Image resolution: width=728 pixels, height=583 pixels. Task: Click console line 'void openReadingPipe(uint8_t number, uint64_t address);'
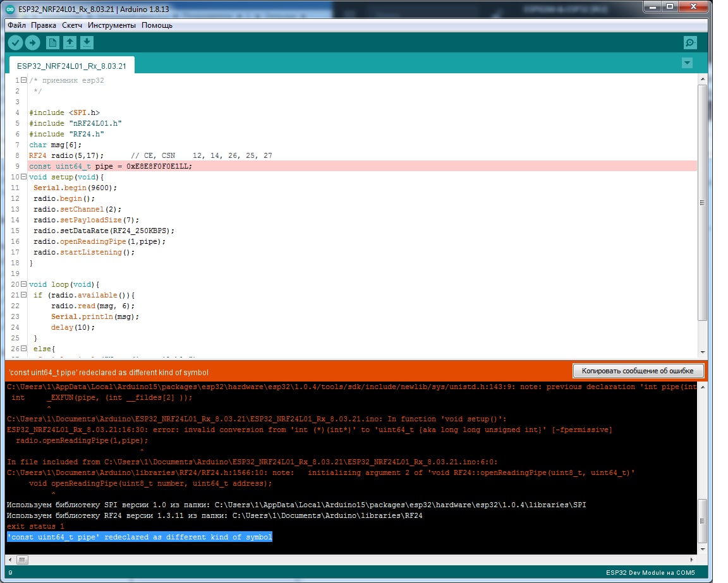150,483
